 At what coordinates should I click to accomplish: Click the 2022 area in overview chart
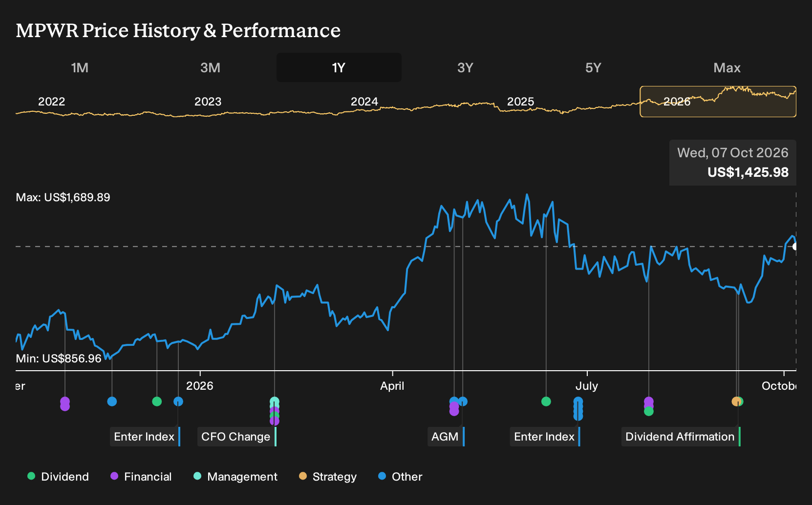52,102
